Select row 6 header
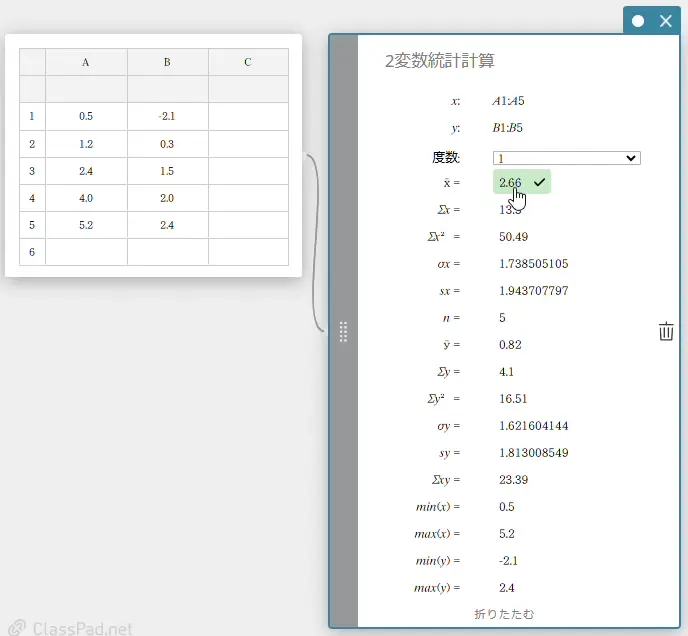688x636 pixels. 32,252
